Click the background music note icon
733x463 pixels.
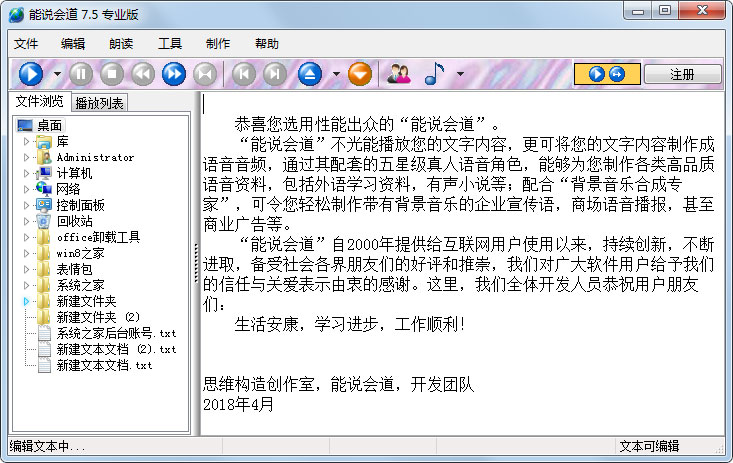pos(434,73)
